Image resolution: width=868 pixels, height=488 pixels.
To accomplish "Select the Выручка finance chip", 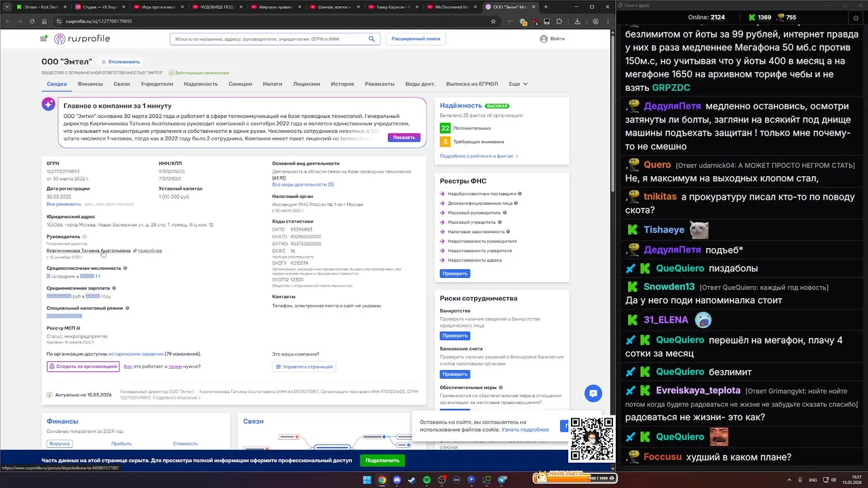I will click(x=60, y=444).
